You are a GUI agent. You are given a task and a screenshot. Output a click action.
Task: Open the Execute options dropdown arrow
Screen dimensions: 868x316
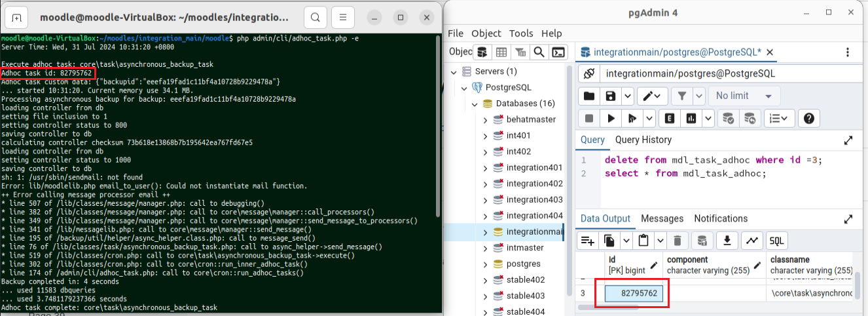pos(648,119)
